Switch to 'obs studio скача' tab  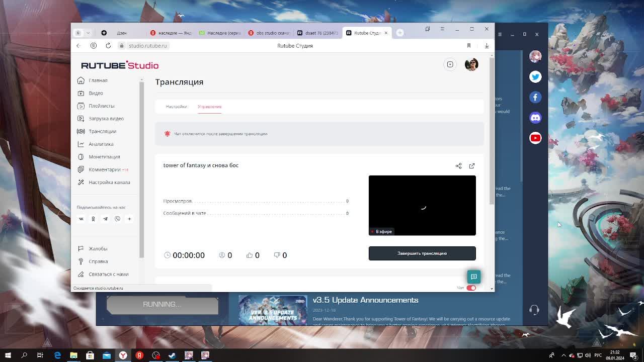coord(269,33)
